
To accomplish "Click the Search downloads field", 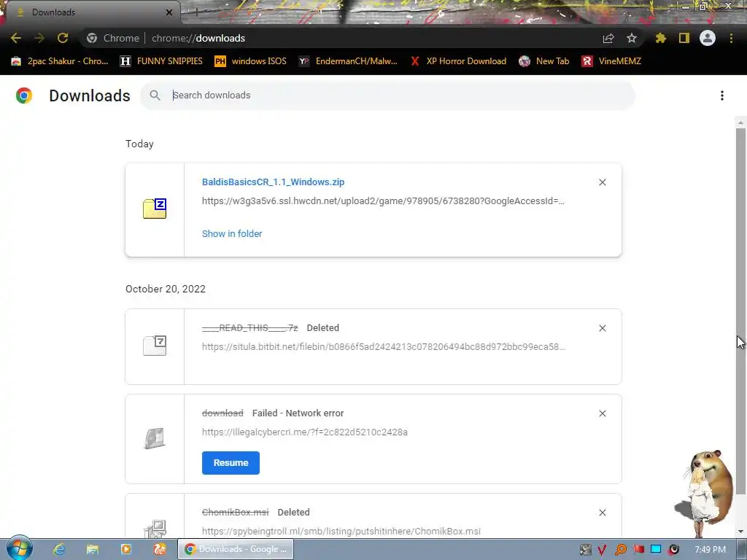I will 387,96.
